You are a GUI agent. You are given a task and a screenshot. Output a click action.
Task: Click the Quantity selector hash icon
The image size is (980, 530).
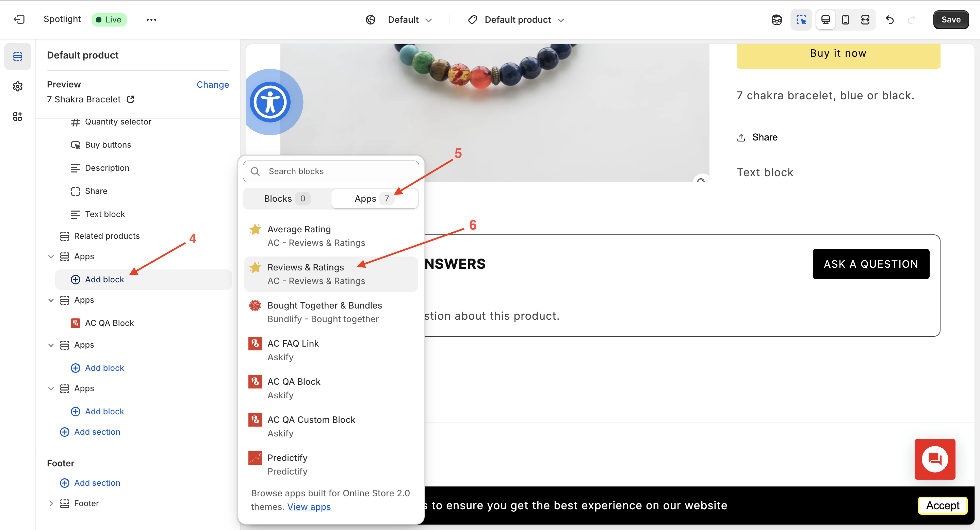click(75, 122)
